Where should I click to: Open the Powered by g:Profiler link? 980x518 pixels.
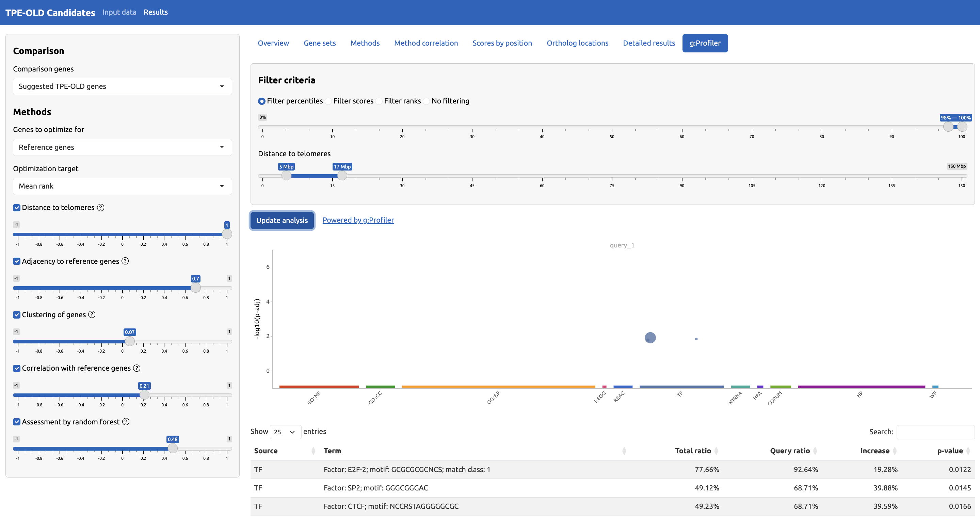coord(358,220)
